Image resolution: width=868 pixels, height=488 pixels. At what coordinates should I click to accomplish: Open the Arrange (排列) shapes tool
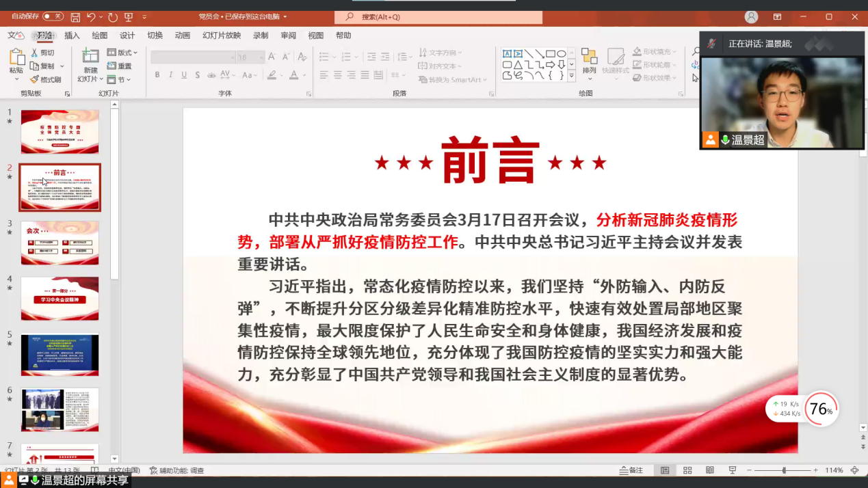(589, 60)
